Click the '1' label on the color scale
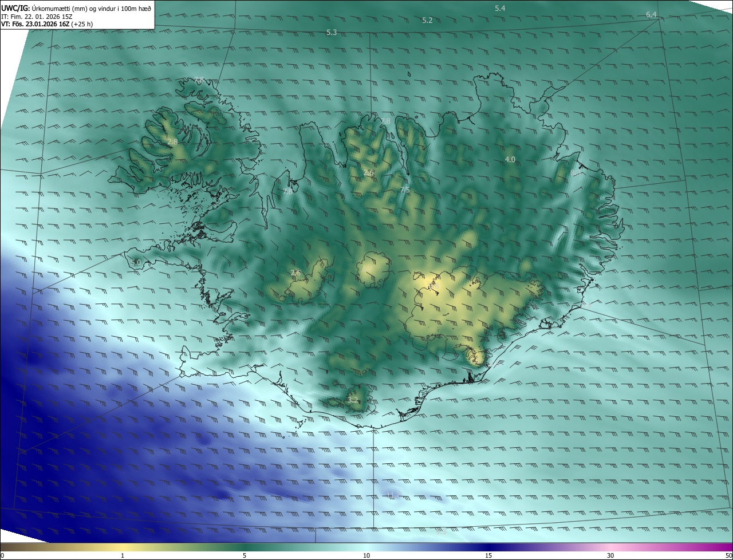This screenshot has height=560, width=733. (x=123, y=555)
